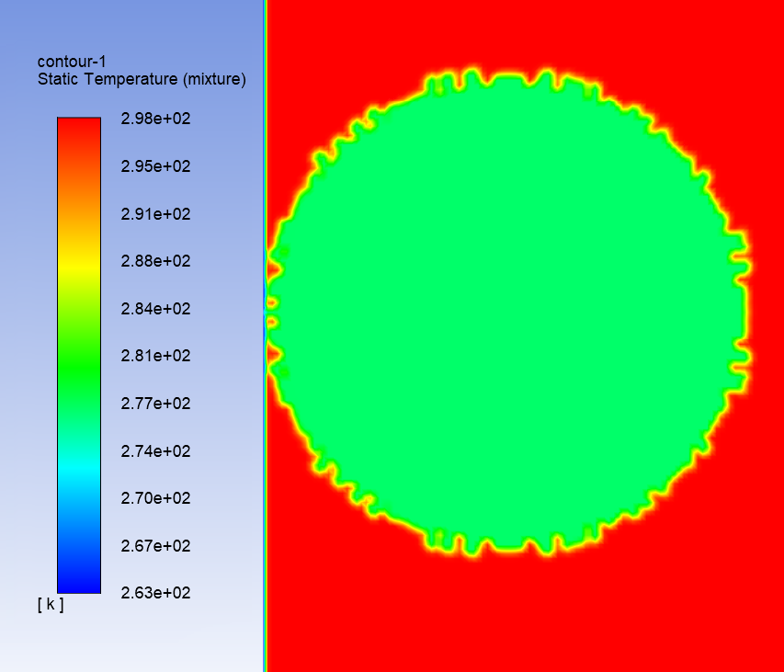Select the 2.88e+02 legend label
This screenshot has height=672, width=784.
tap(155, 261)
